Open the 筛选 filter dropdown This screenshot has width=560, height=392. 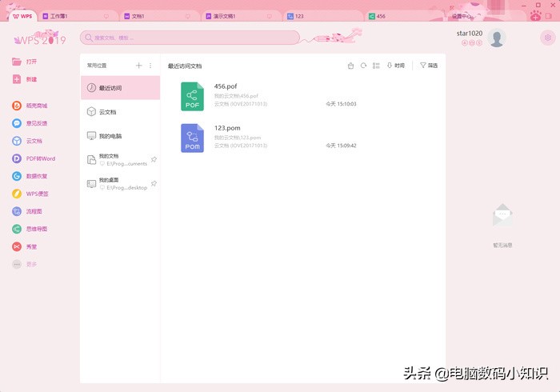pyautogui.click(x=429, y=66)
